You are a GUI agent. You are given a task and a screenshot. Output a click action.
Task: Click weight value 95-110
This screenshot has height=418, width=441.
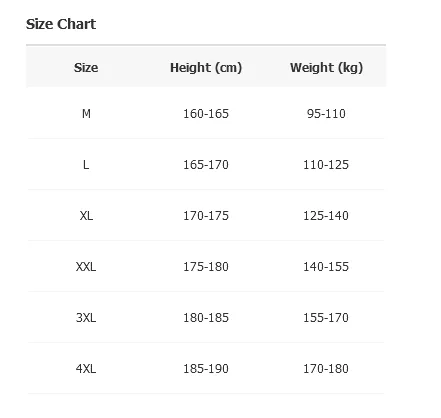326,114
